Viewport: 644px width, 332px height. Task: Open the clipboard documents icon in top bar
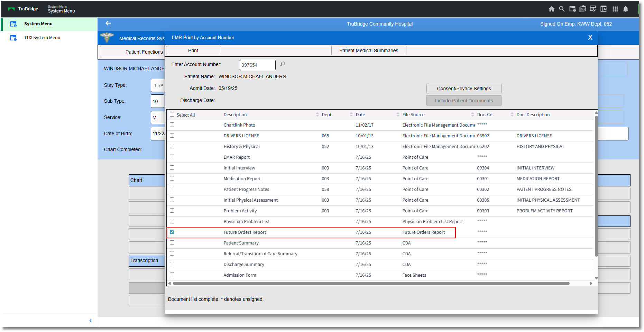(x=583, y=9)
